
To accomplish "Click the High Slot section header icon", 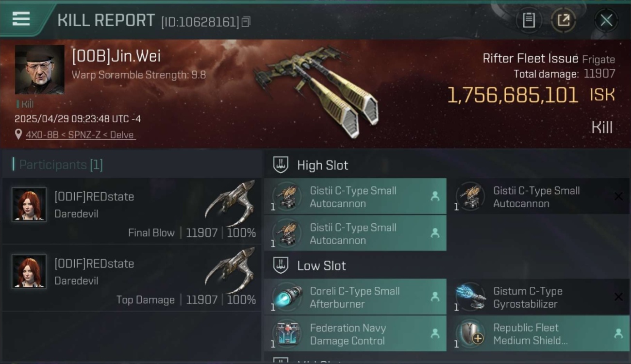I will tap(281, 165).
